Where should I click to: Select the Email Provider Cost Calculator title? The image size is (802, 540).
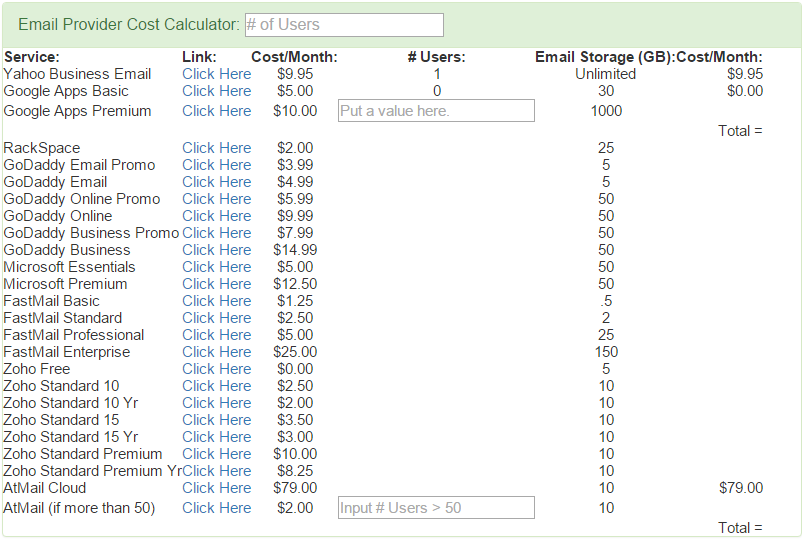click(129, 25)
